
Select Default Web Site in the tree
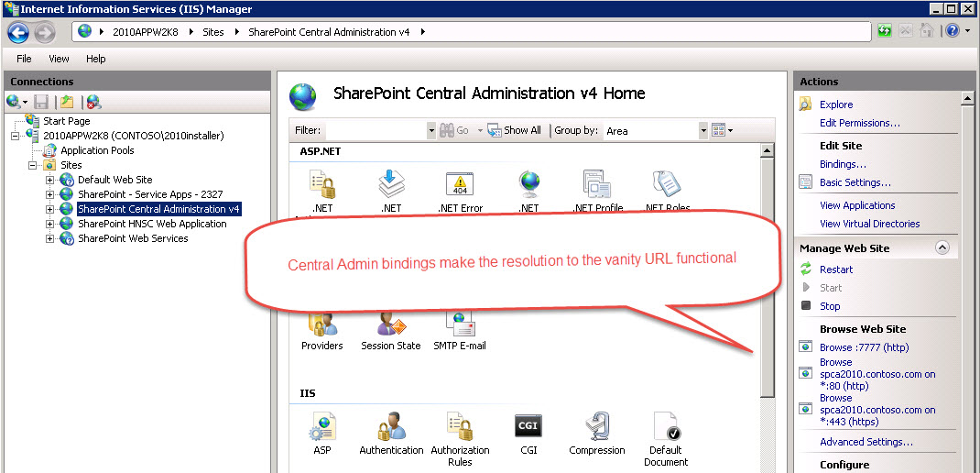[x=115, y=180]
